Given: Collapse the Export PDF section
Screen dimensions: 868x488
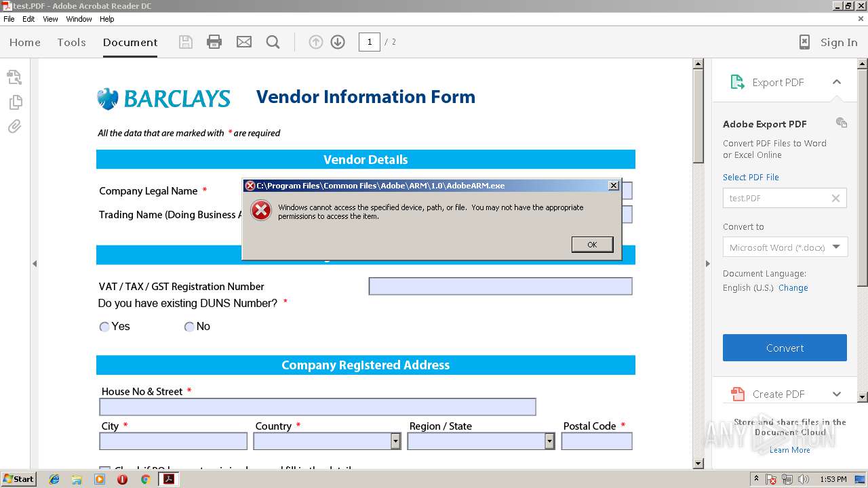Looking at the screenshot, I should click(x=837, y=82).
